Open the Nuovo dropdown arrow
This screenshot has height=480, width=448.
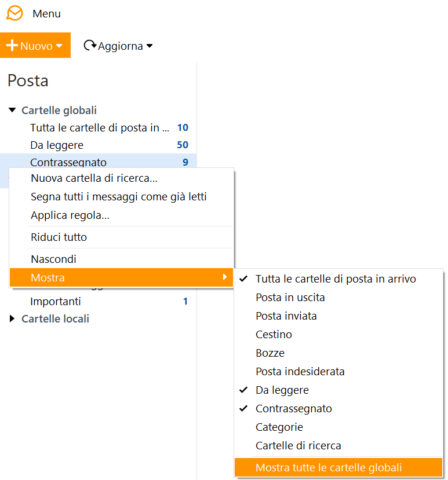[x=59, y=46]
